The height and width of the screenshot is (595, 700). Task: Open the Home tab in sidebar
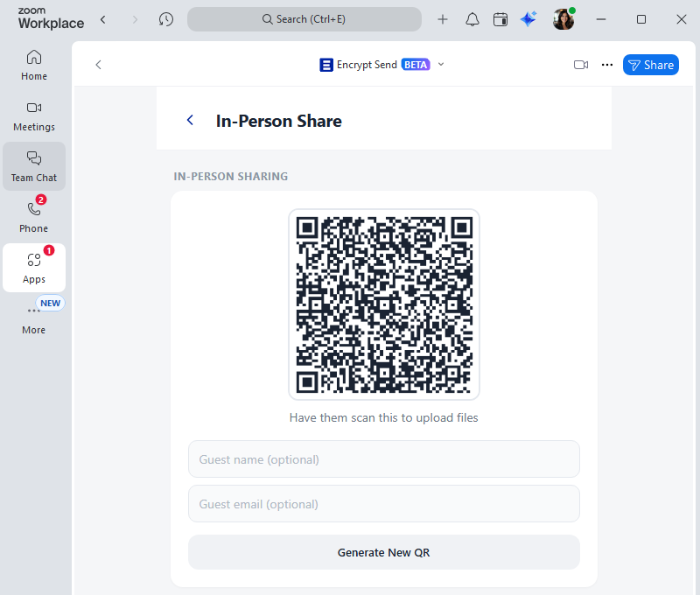pos(34,65)
